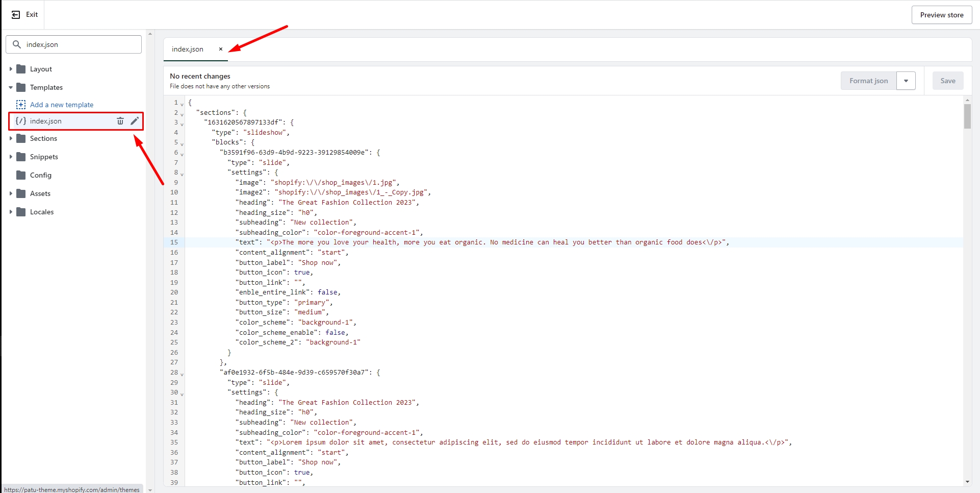Click the index.json code file icon
The width and height of the screenshot is (980, 493).
(x=21, y=121)
